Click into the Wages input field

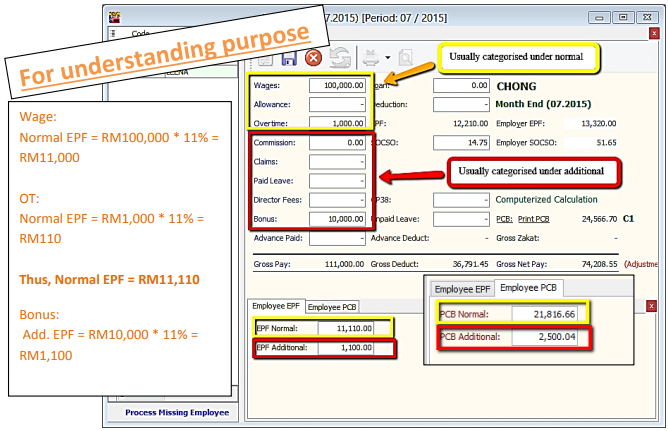pyautogui.click(x=336, y=86)
